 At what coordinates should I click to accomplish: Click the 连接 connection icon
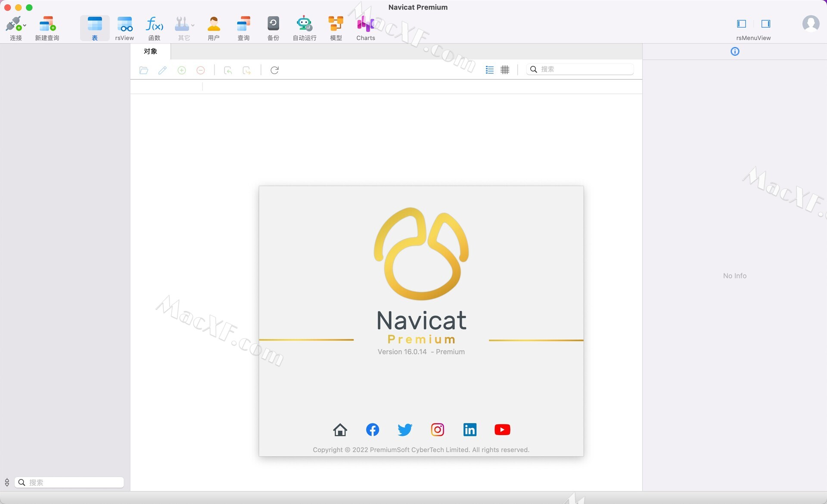[x=13, y=24]
